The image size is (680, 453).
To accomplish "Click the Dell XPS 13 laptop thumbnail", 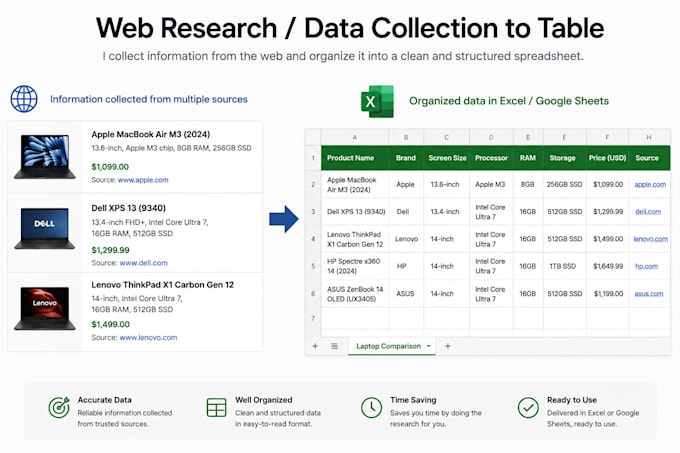I will 45,228.
